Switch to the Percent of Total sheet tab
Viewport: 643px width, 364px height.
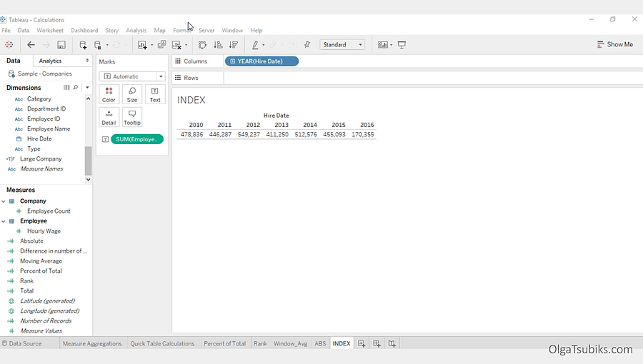pos(225,343)
